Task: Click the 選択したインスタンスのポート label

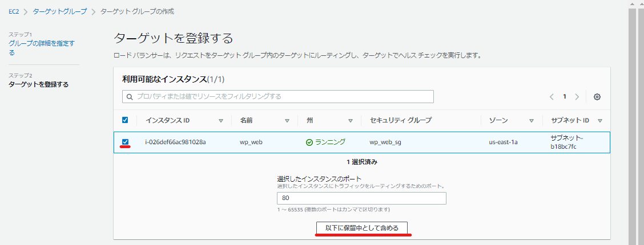Action: click(319, 179)
